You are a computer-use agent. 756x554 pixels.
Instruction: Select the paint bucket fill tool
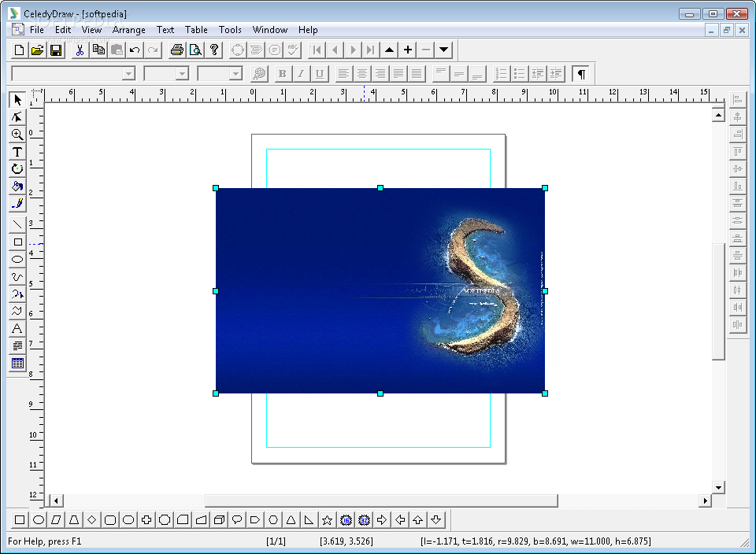click(x=17, y=187)
